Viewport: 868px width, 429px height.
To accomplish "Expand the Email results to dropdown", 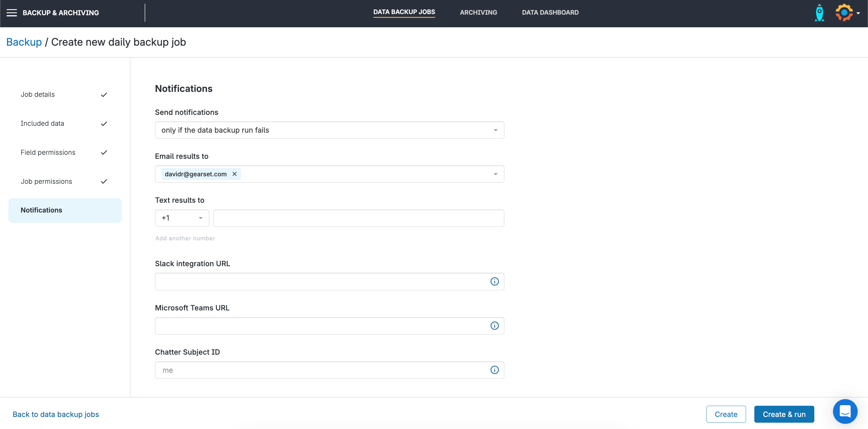I will click(x=495, y=174).
